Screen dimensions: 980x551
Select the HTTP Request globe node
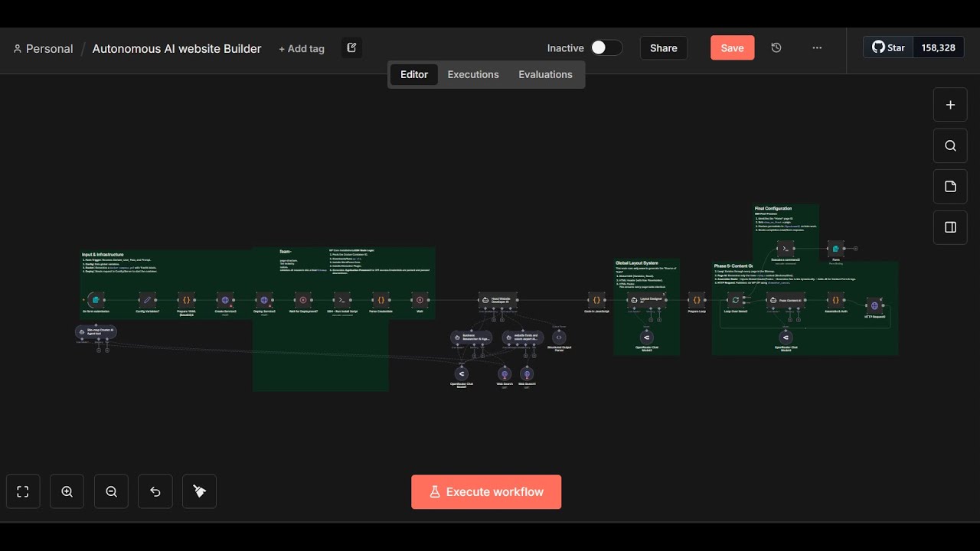(x=875, y=305)
